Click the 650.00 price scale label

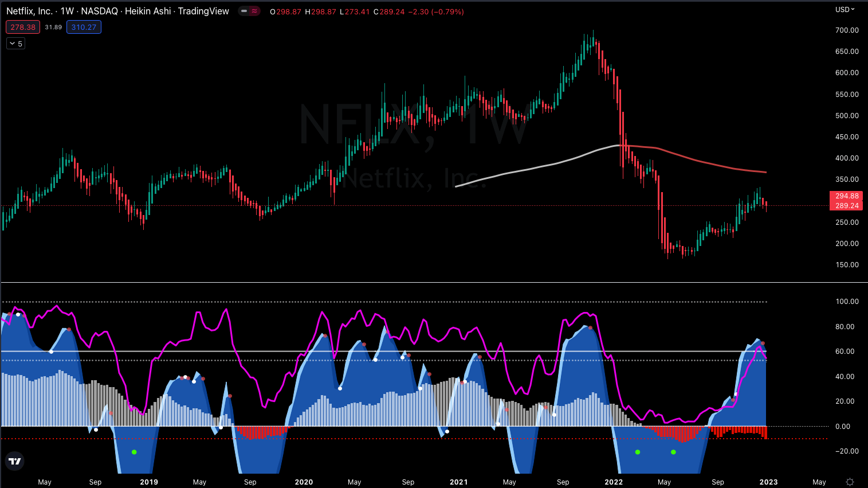tap(847, 51)
